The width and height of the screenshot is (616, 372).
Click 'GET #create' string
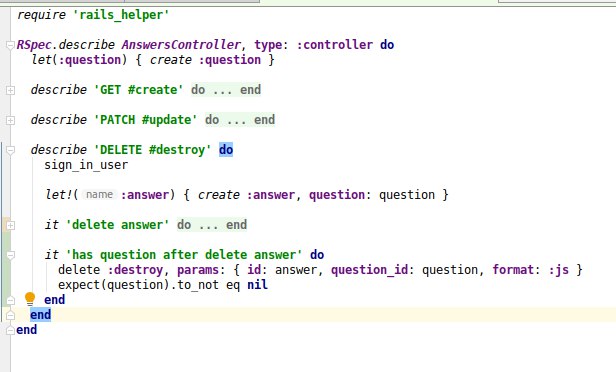139,90
